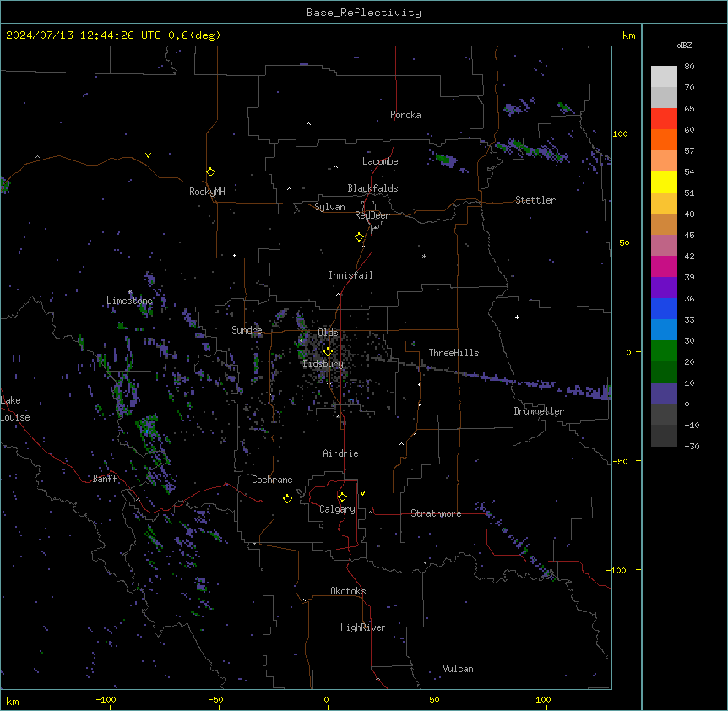Viewport: 728px width, 711px height.
Task: Click the Base_Reflectivity title text
Action: [364, 13]
